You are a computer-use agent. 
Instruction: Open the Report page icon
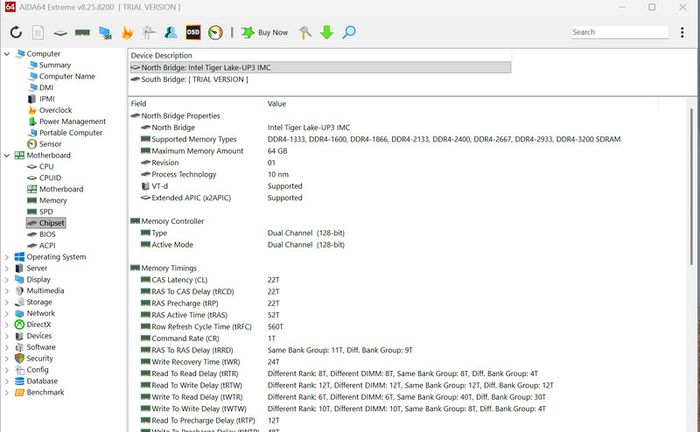[38, 32]
